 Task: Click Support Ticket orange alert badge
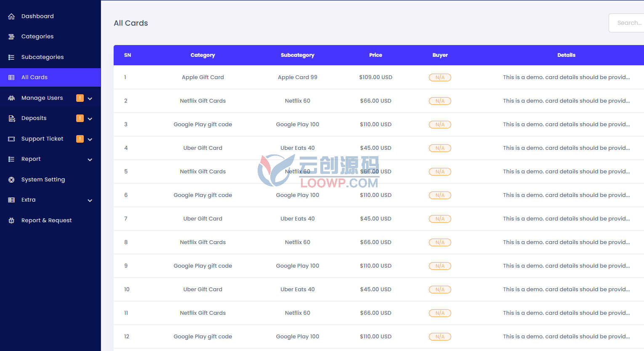pyautogui.click(x=80, y=139)
